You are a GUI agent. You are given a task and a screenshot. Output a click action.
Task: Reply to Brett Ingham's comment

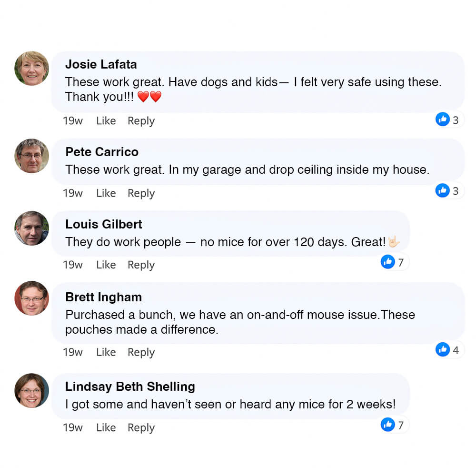[141, 352]
